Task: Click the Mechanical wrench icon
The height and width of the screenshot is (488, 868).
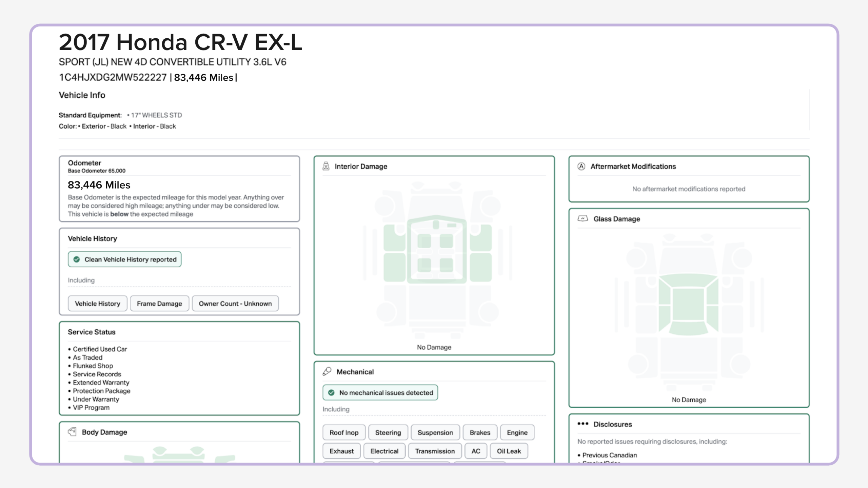Action: click(x=327, y=372)
